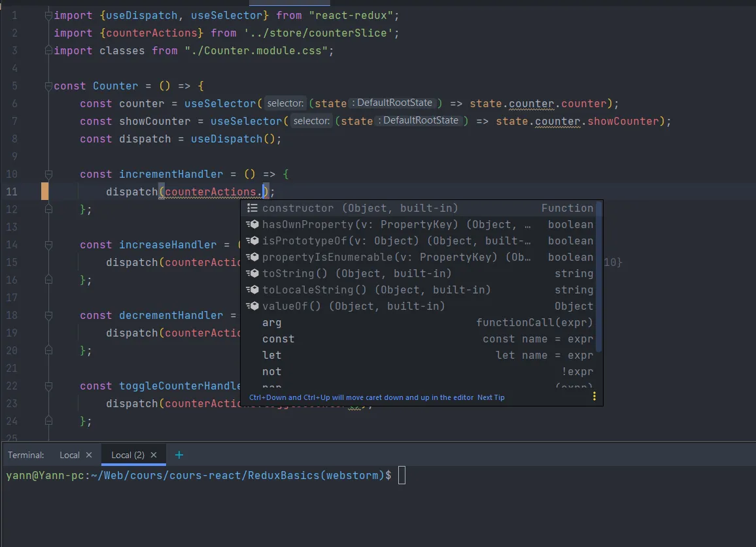Click counterActions in the line 2 import
Image resolution: width=756 pixels, height=547 pixels.
[x=151, y=33]
